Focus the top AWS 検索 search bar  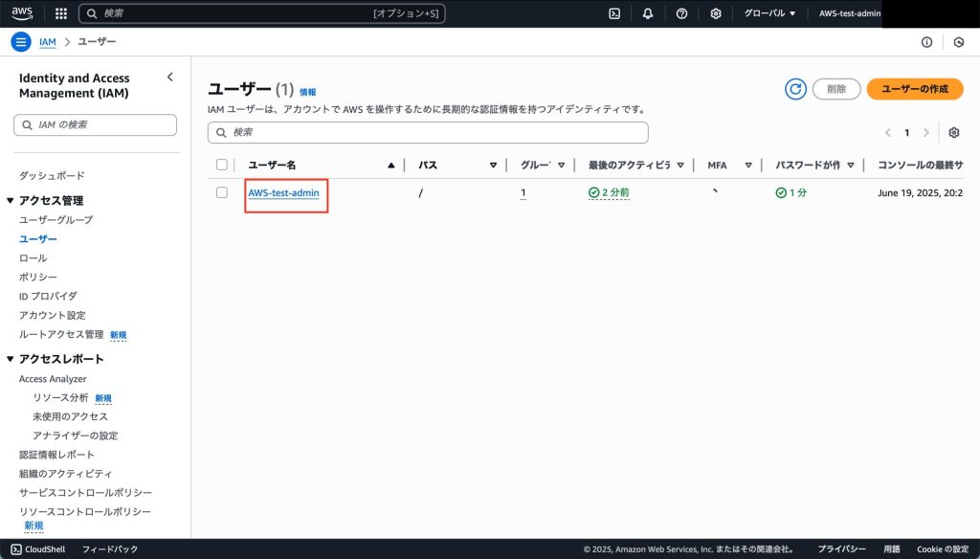(262, 13)
